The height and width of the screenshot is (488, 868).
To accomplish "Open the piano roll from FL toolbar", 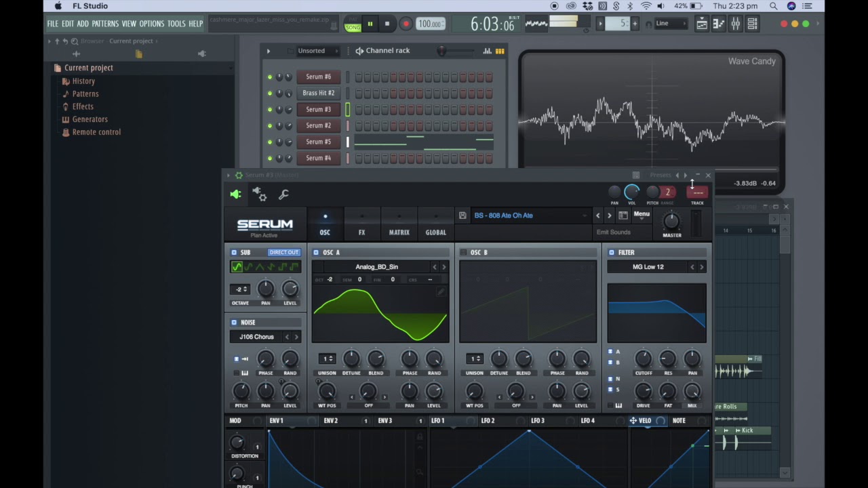I will 719,24.
